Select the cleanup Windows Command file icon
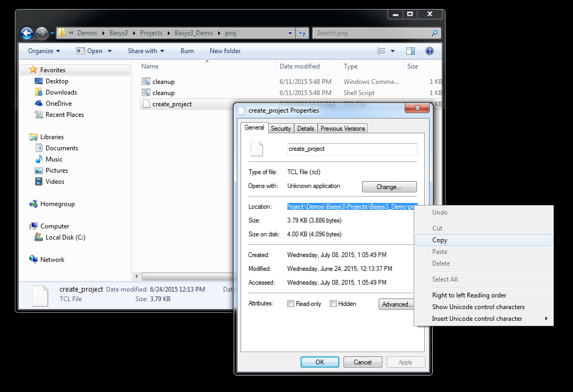The width and height of the screenshot is (573, 392). 144,81
